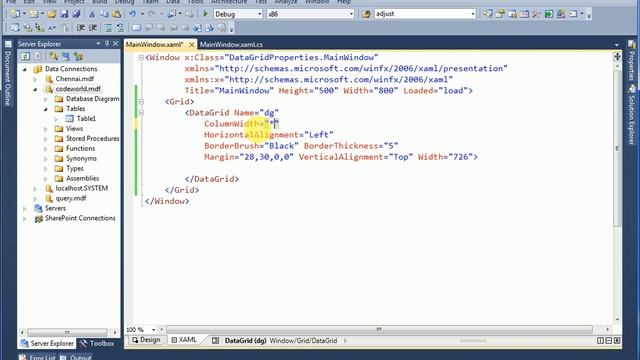Cut selection with the scissors icon
The image size is (640, 360).
pos(92,14)
